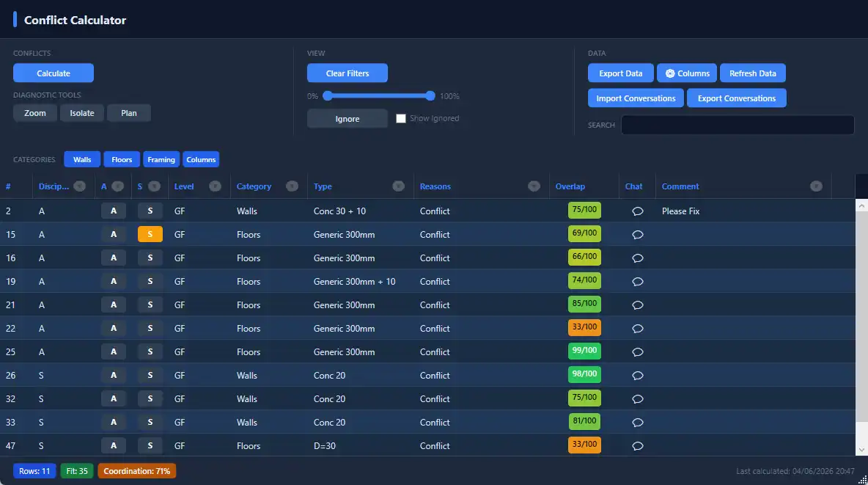Toggle the A button in row 2

[114, 211]
